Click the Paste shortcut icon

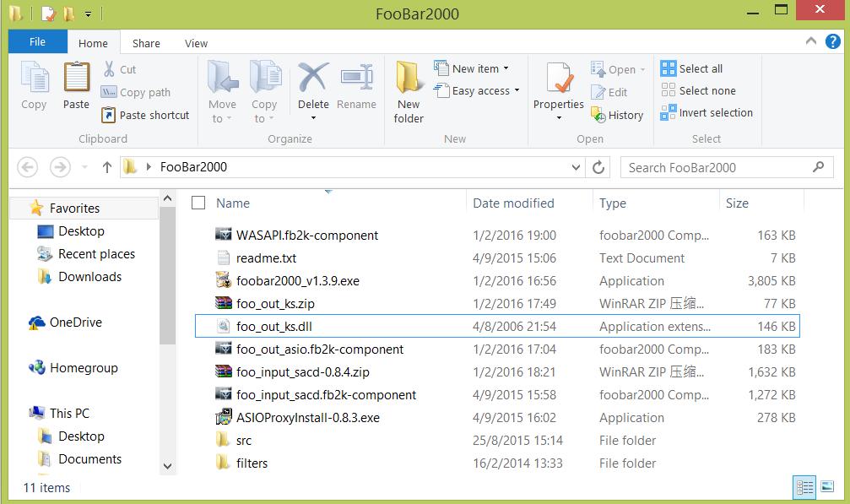click(109, 115)
